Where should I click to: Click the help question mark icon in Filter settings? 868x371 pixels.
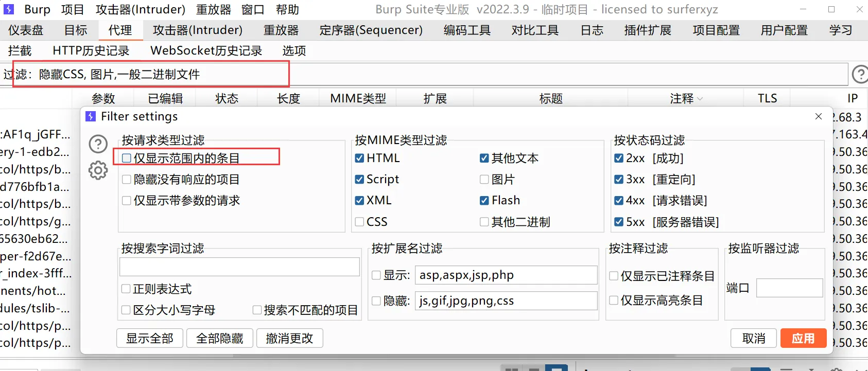pyautogui.click(x=98, y=144)
